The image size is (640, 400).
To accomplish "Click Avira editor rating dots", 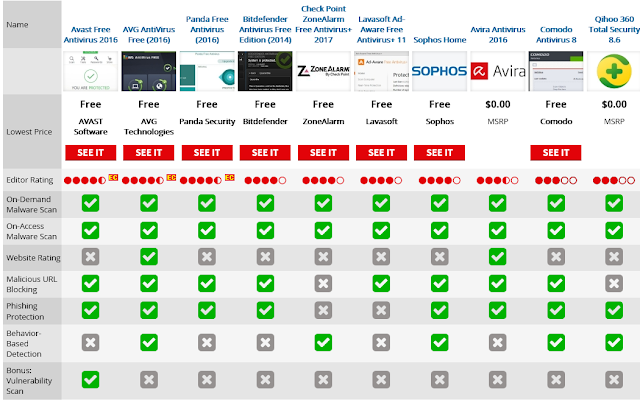I will 498,180.
